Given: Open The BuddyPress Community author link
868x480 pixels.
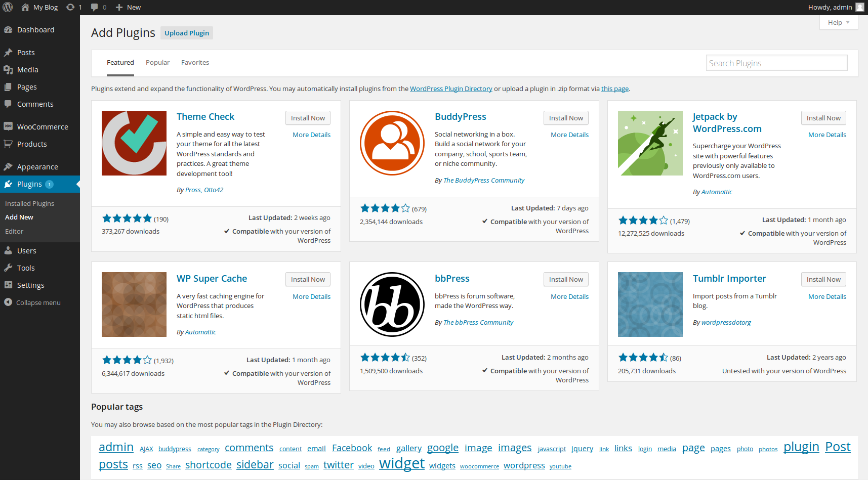Looking at the screenshot, I should pyautogui.click(x=484, y=181).
